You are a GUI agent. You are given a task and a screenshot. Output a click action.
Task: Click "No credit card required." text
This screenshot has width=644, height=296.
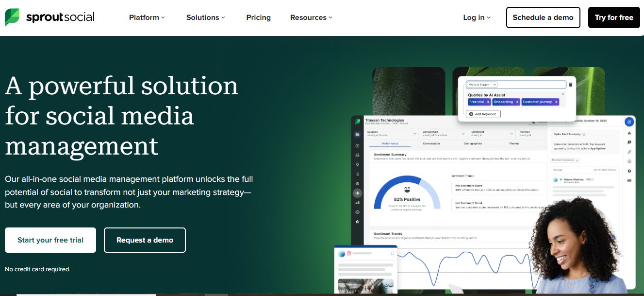pos(38,269)
